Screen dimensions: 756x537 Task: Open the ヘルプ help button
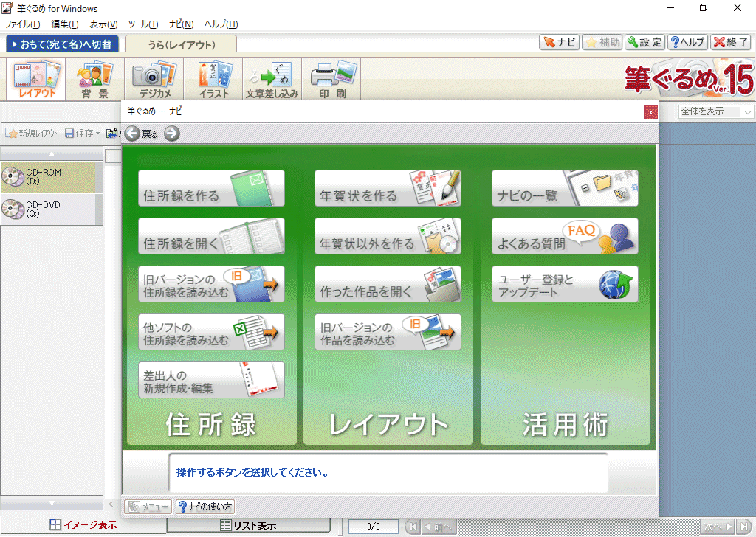coord(688,42)
